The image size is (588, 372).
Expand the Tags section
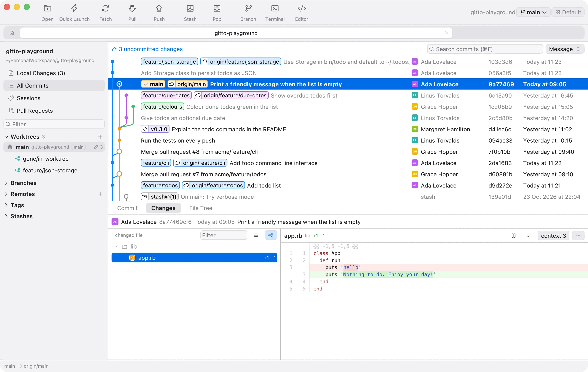6,205
